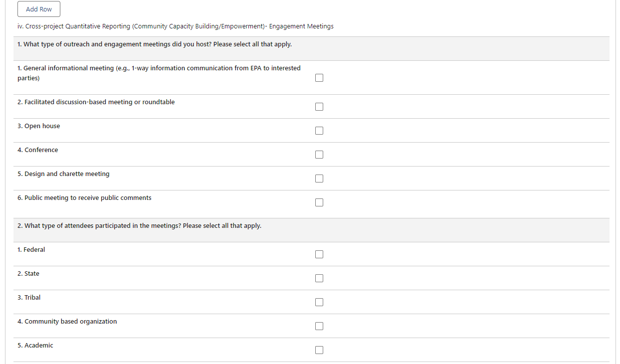Check the General informational meeting checkbox

click(x=319, y=78)
